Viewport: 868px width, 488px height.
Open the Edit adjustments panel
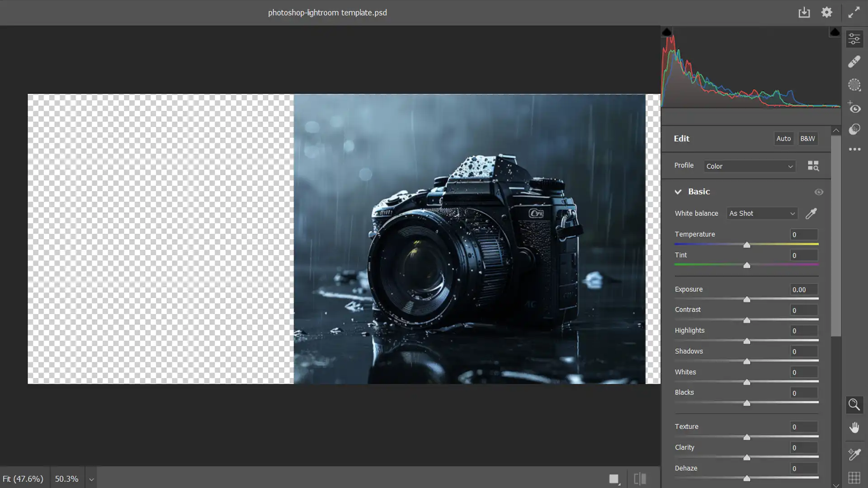click(x=854, y=39)
